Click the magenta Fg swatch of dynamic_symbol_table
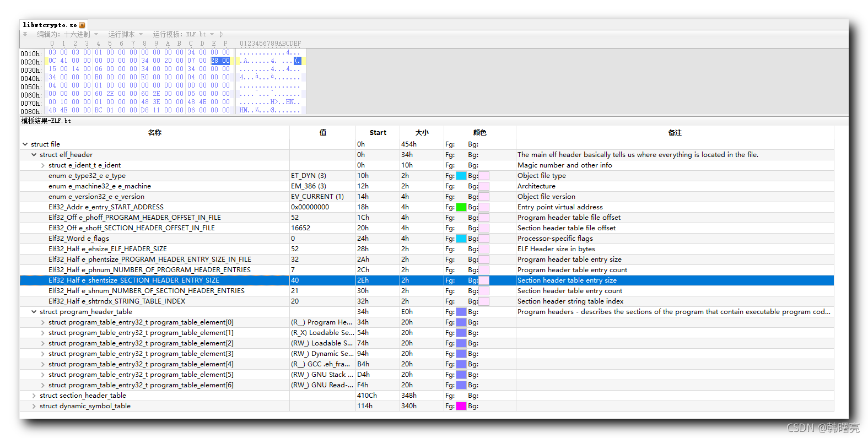 click(461, 406)
